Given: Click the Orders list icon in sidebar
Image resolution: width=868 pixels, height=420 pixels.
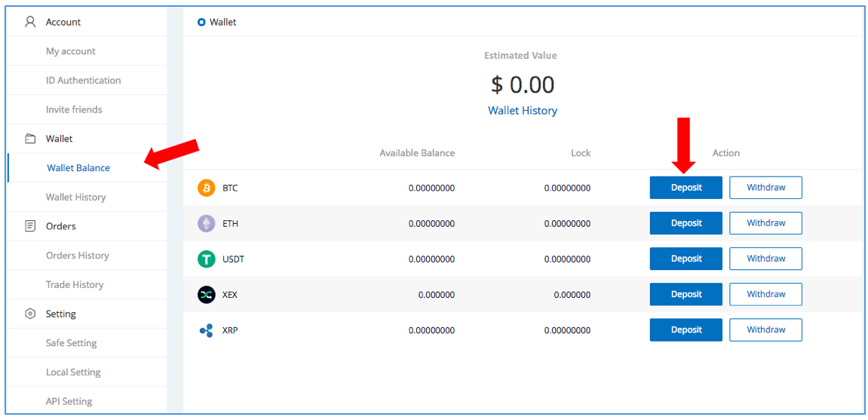Looking at the screenshot, I should 30,226.
